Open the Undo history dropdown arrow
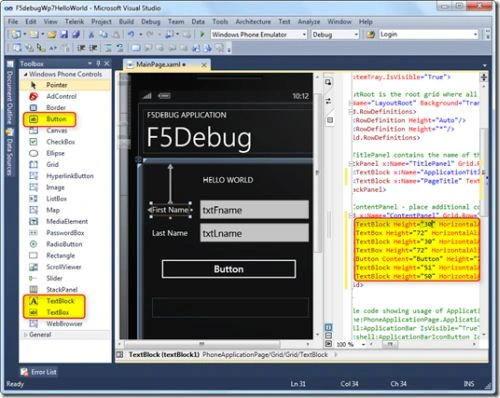This screenshot has height=398, width=500. [x=140, y=34]
